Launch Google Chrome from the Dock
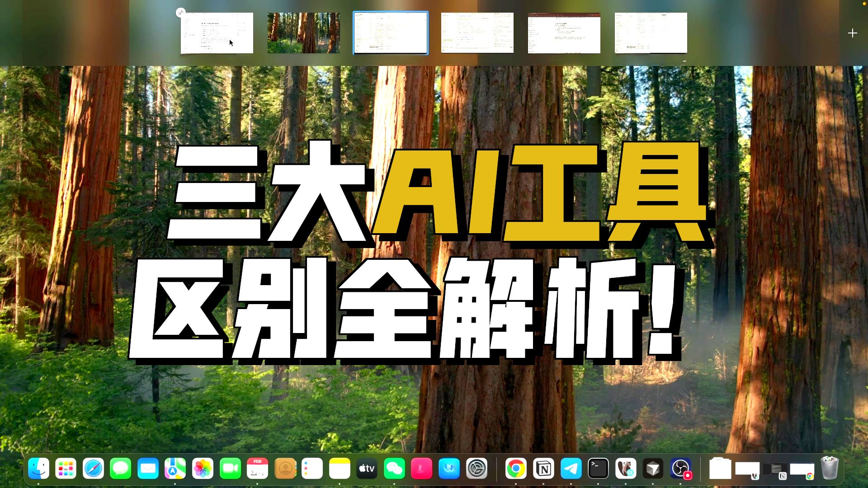 [516, 469]
